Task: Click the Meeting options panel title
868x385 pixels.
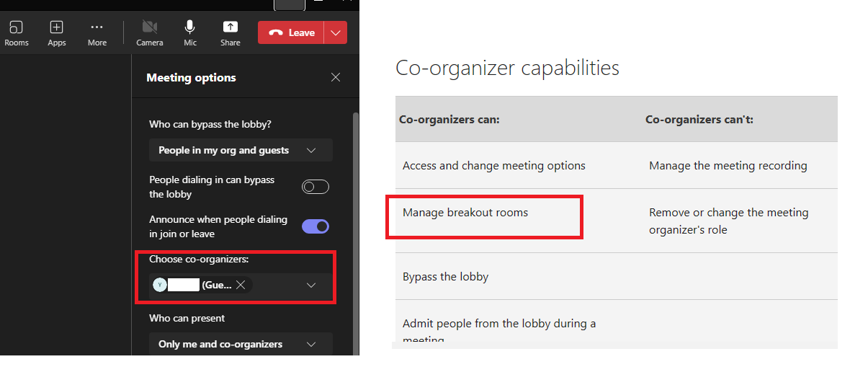Action: 191,77
